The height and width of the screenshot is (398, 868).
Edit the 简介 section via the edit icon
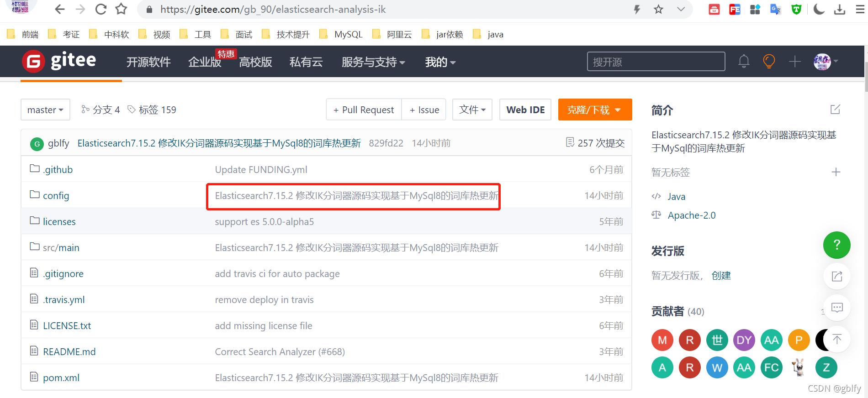pyautogui.click(x=835, y=110)
